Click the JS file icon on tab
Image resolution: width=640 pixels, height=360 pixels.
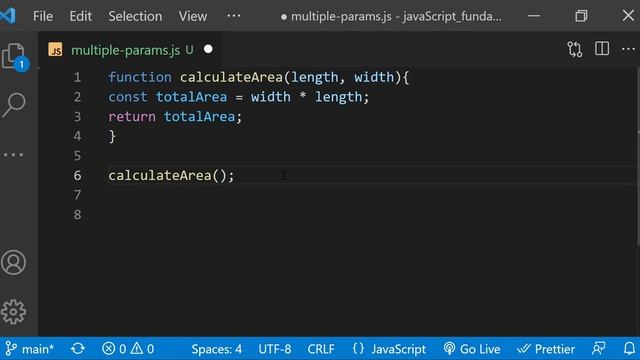click(x=56, y=50)
